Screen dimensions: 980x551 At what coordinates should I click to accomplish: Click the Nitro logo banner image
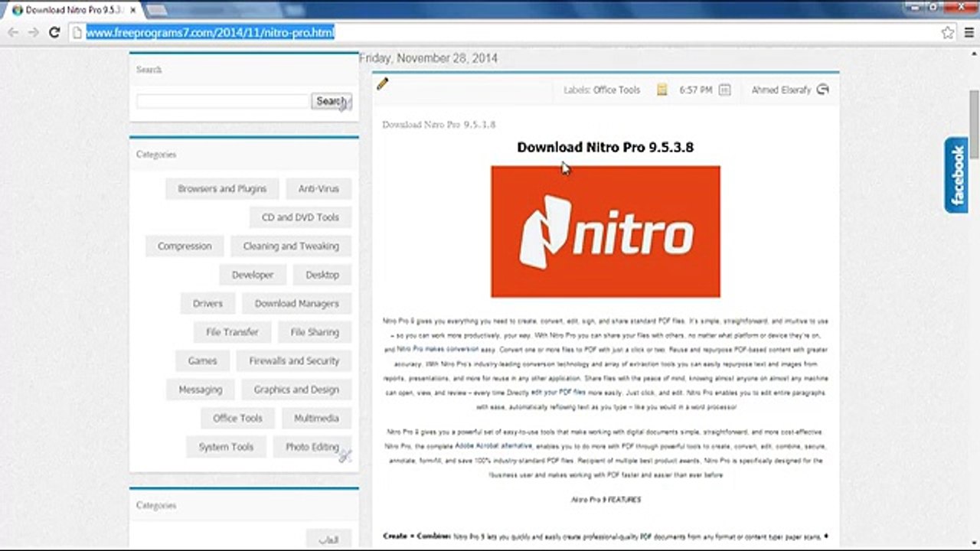pyautogui.click(x=606, y=231)
